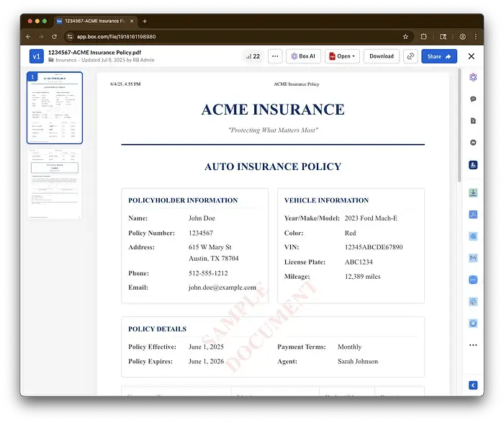Click the address bar URL

pos(116,37)
